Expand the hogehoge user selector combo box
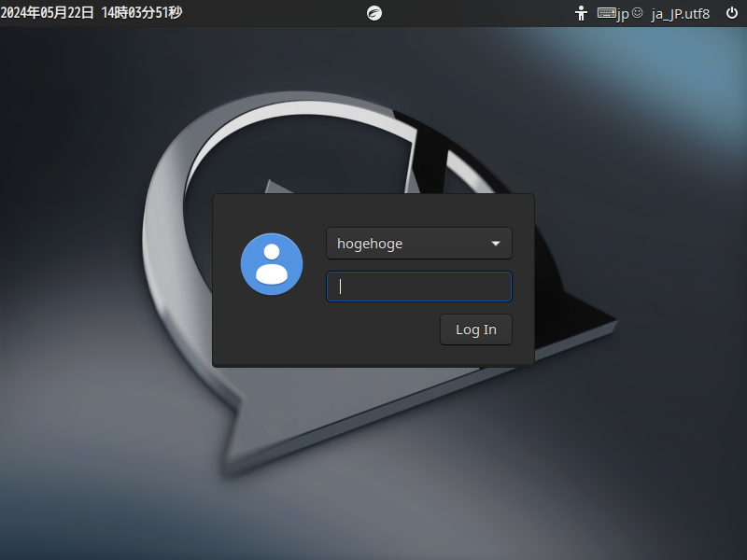The image size is (747, 560). [418, 244]
